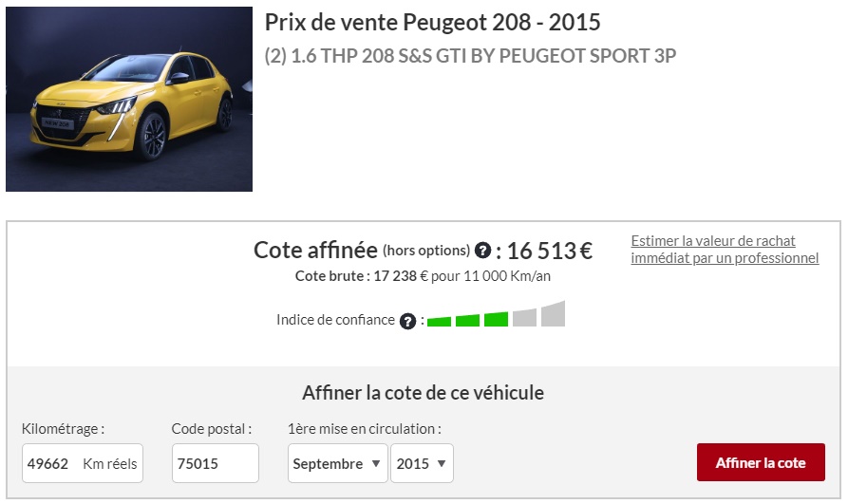Viewport: 848px width, 504px height.
Task: Click help icon next to Indice de confiance
Action: pyautogui.click(x=408, y=321)
